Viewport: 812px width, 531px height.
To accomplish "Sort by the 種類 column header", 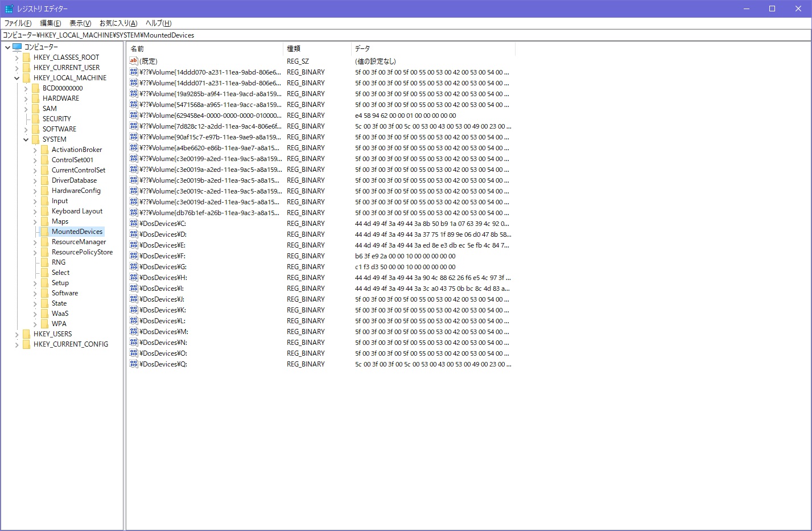I will pyautogui.click(x=317, y=49).
